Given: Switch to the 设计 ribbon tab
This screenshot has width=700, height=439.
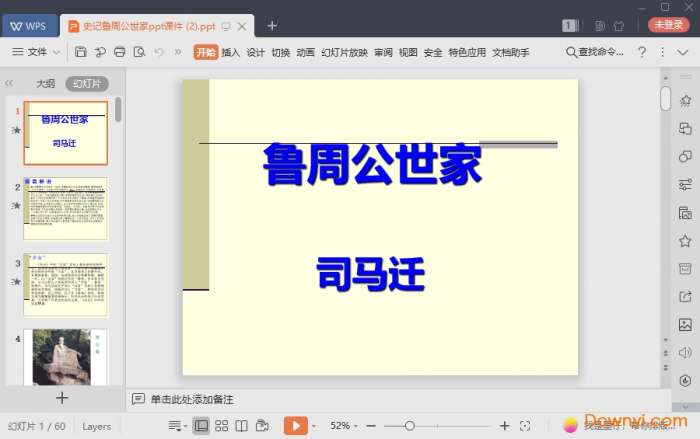Looking at the screenshot, I should click(x=255, y=52).
